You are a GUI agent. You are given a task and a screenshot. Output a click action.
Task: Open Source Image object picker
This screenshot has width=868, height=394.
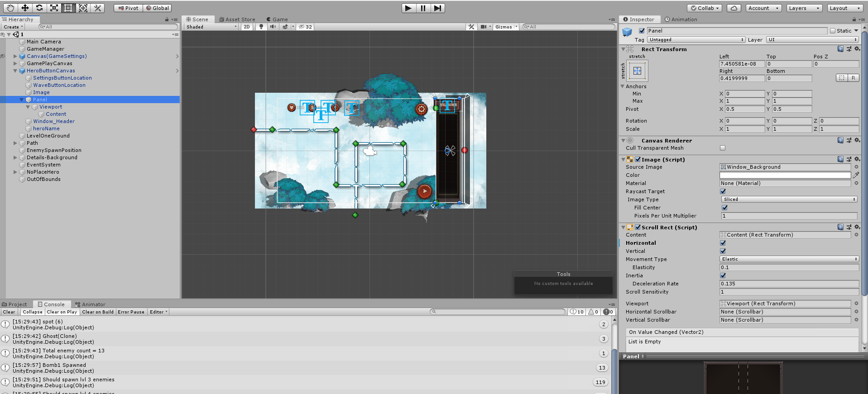(856, 167)
